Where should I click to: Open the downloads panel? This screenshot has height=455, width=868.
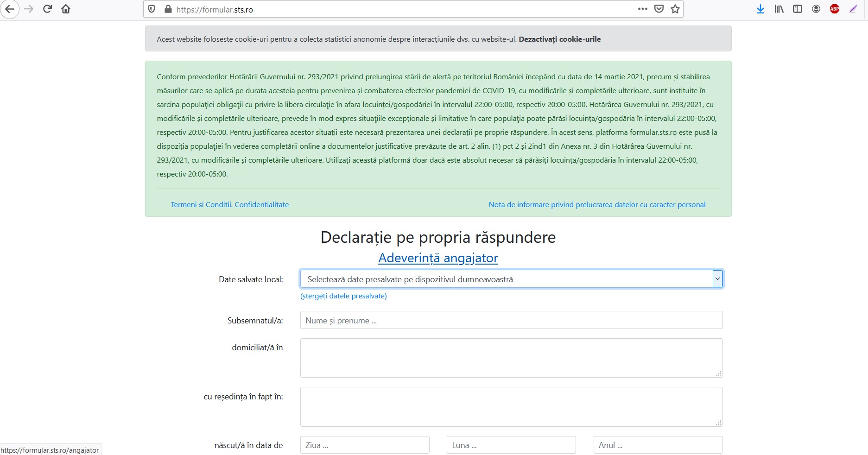[x=760, y=9]
